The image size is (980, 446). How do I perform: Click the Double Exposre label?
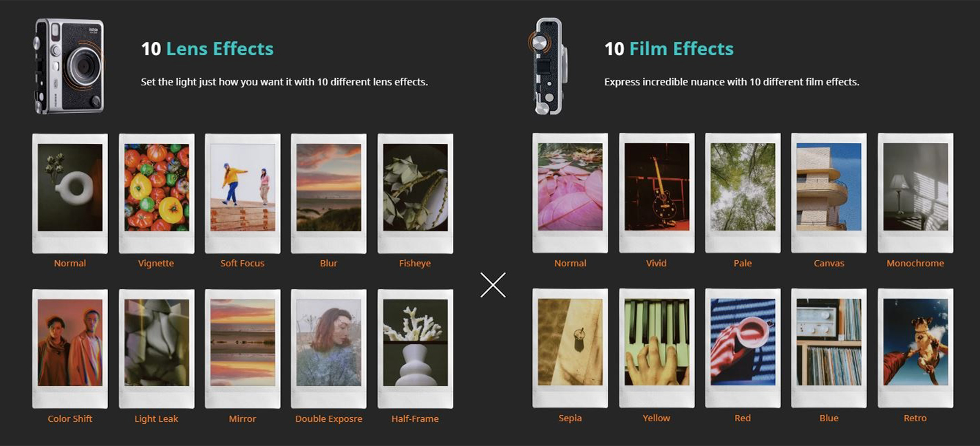pyautogui.click(x=328, y=418)
